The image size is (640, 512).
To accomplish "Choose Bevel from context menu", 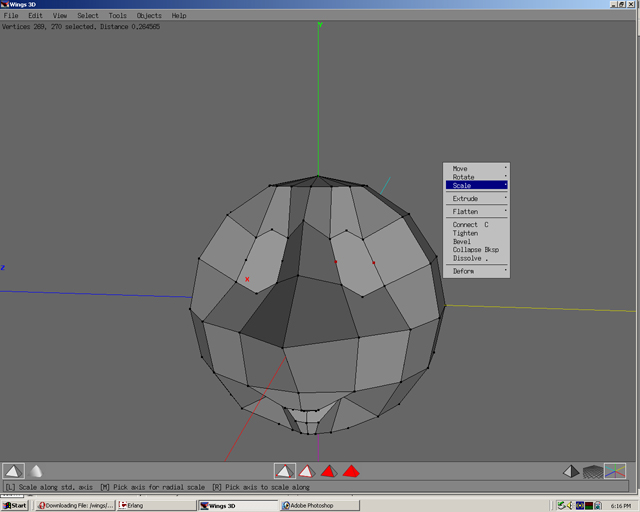I will (x=461, y=241).
